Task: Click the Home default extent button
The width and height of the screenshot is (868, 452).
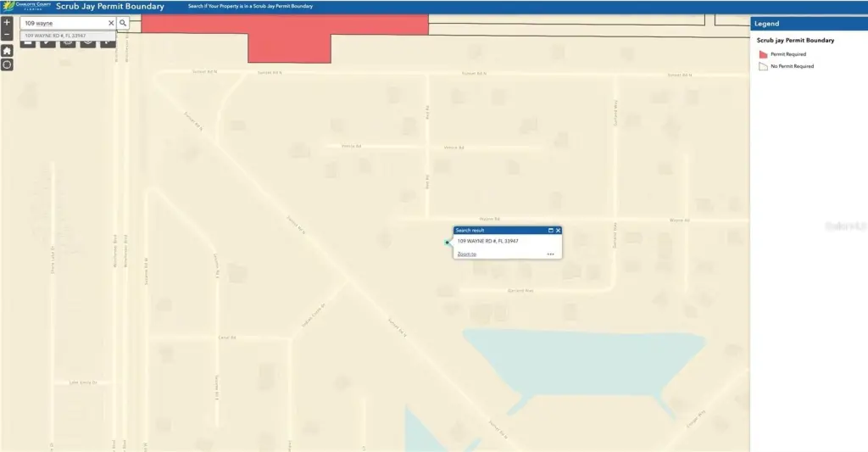Action: coord(7,51)
